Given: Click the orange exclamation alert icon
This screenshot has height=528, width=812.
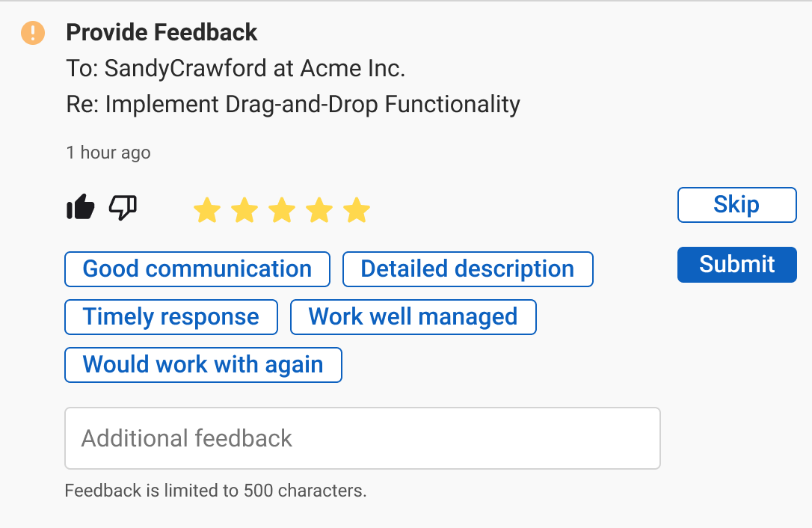Looking at the screenshot, I should tap(33, 33).
